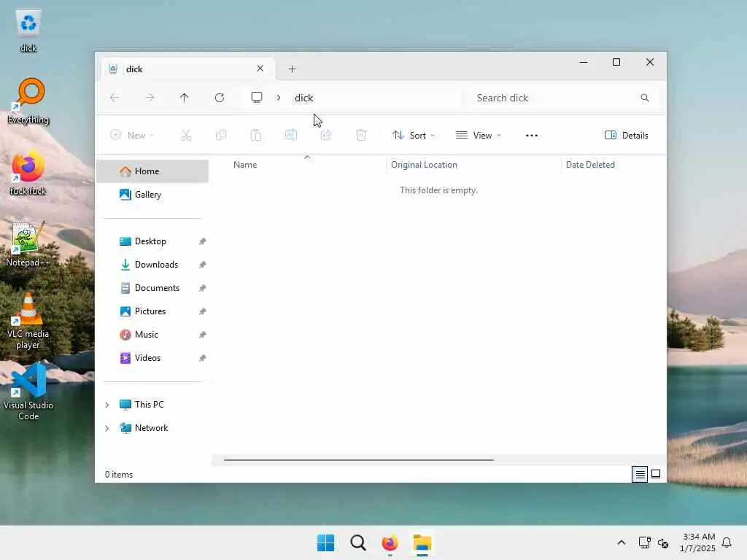This screenshot has height=560, width=747.
Task: Select Home in the navigation pane
Action: 152,171
